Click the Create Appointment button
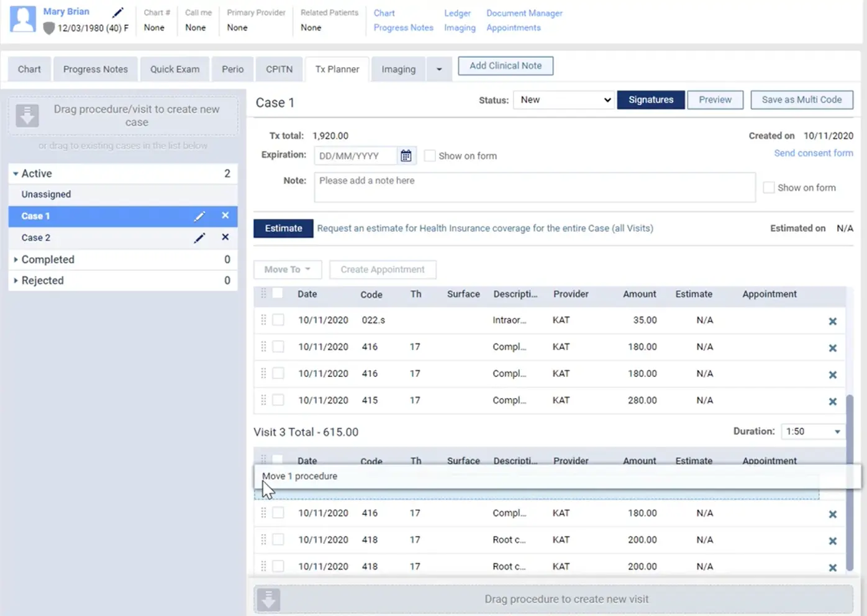This screenshot has height=616, width=867. [383, 269]
